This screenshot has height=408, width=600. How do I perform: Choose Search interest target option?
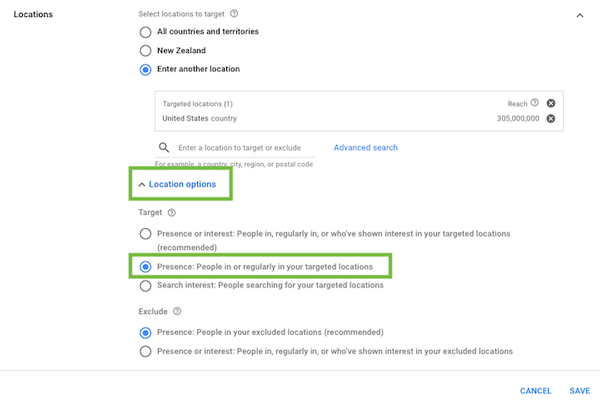[x=145, y=286]
